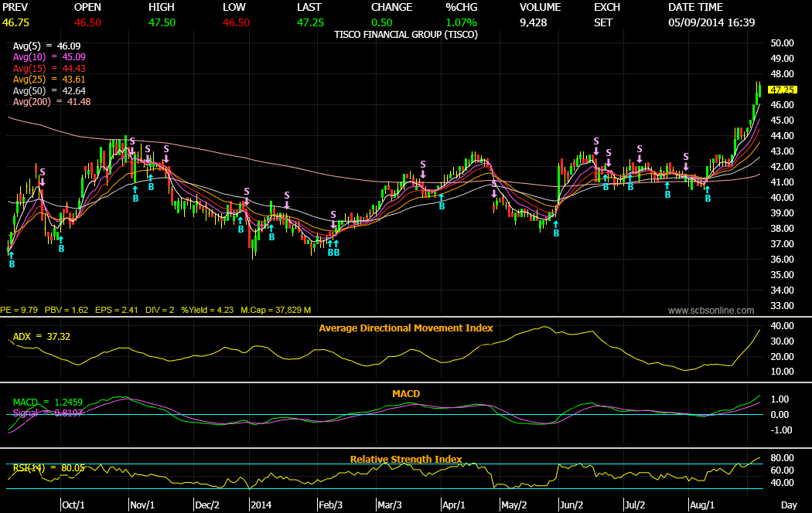Click the Aug/1 date axis label

[x=702, y=505]
